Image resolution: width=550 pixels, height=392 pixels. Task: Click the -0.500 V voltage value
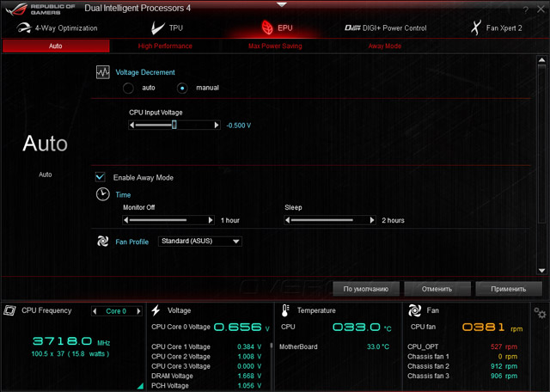[239, 126]
